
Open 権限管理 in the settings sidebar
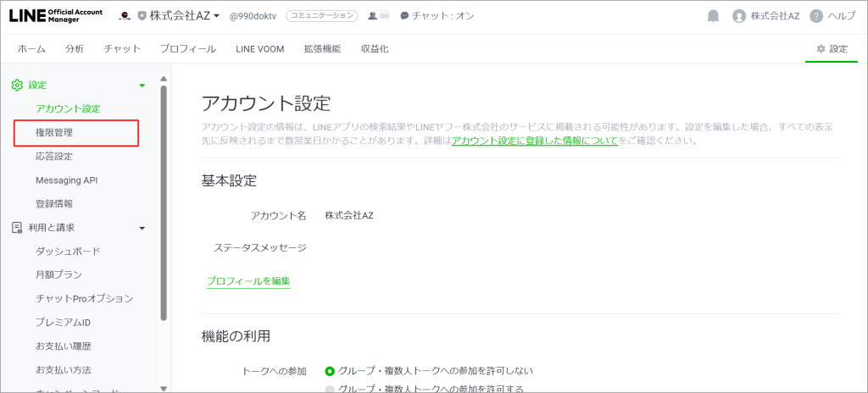59,133
